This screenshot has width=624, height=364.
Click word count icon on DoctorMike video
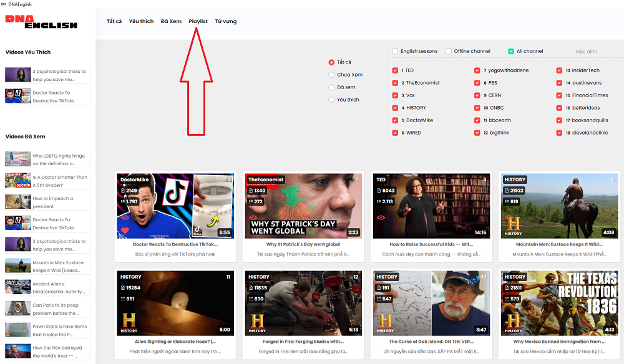click(123, 191)
